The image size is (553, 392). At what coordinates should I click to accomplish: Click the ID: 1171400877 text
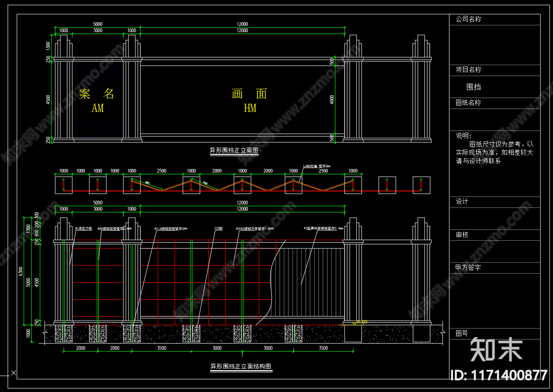pos(499,375)
